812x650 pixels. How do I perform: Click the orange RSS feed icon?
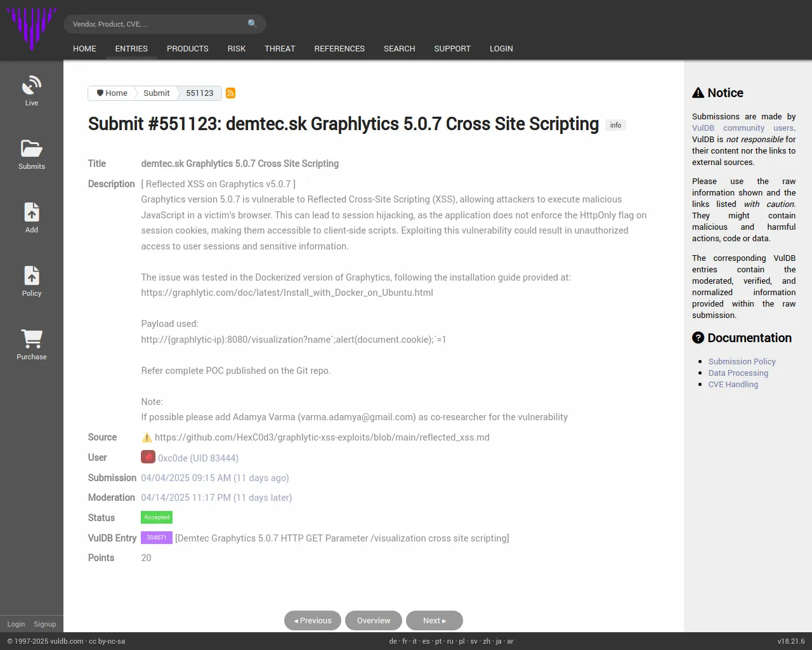click(x=231, y=93)
